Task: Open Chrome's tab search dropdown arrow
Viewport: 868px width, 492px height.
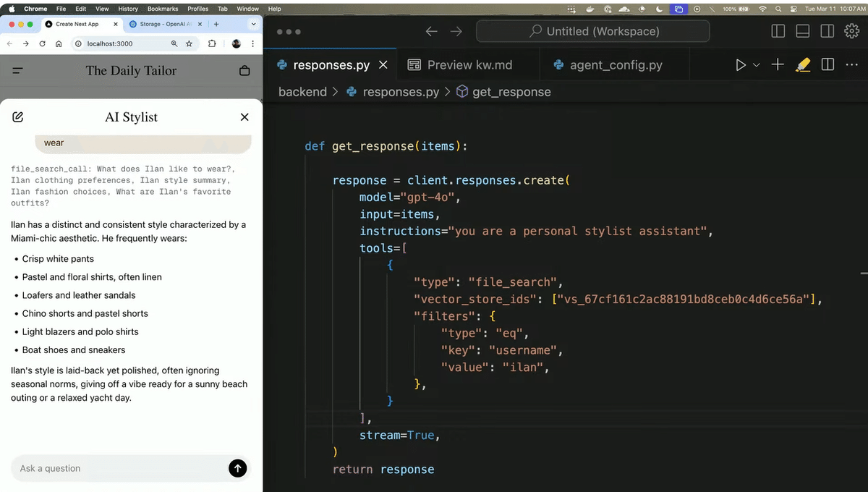Action: click(253, 23)
